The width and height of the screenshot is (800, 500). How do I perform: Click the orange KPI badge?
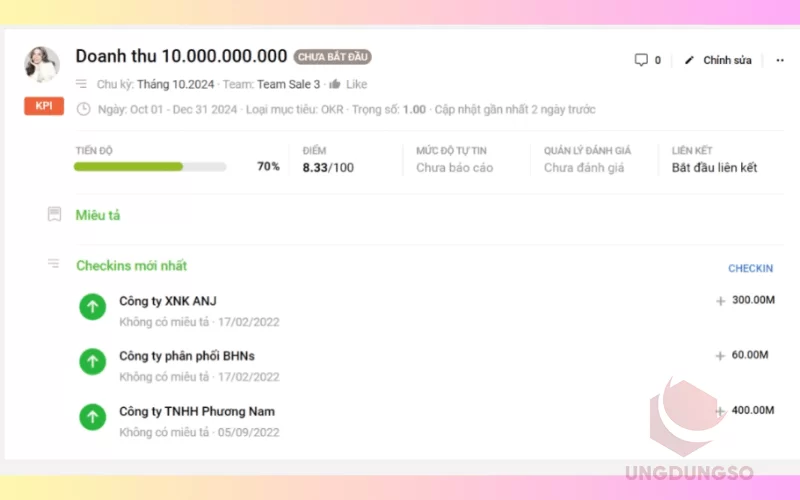[x=43, y=107]
